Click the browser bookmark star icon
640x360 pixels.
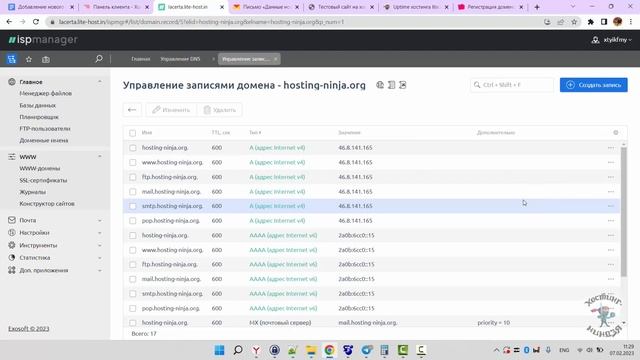(574, 22)
